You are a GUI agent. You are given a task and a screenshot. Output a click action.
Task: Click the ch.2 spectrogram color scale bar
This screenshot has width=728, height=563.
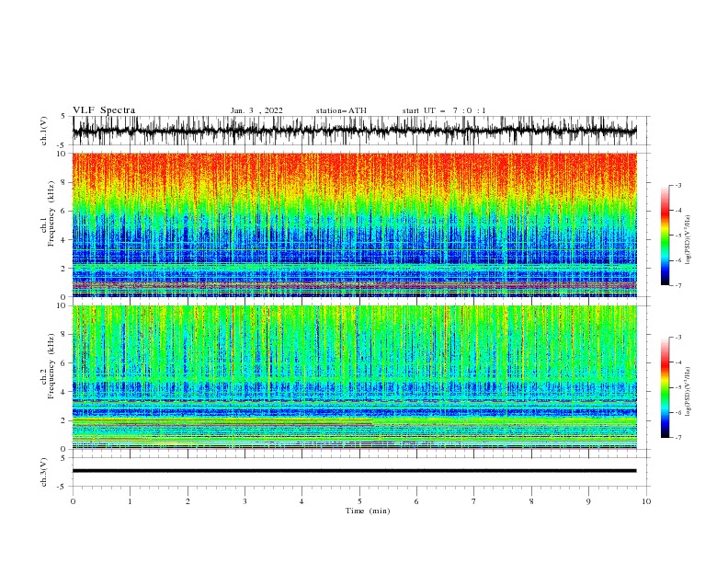click(x=665, y=387)
